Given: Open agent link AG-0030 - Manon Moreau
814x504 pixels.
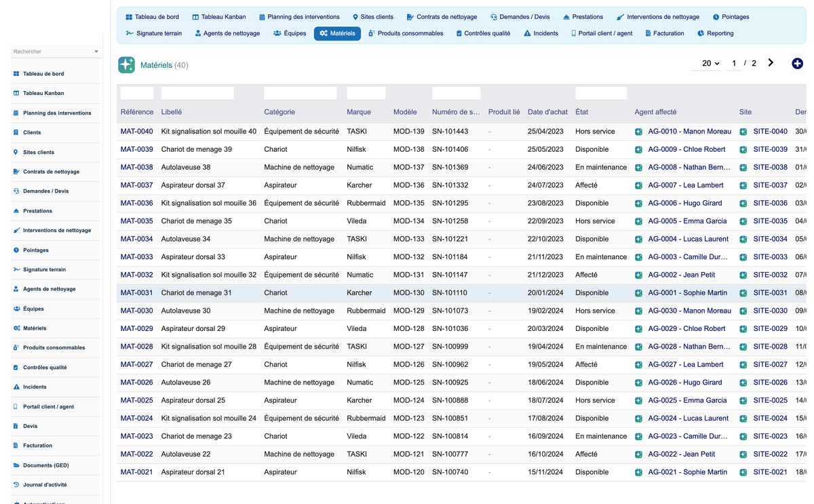Looking at the screenshot, I should pyautogui.click(x=690, y=311).
